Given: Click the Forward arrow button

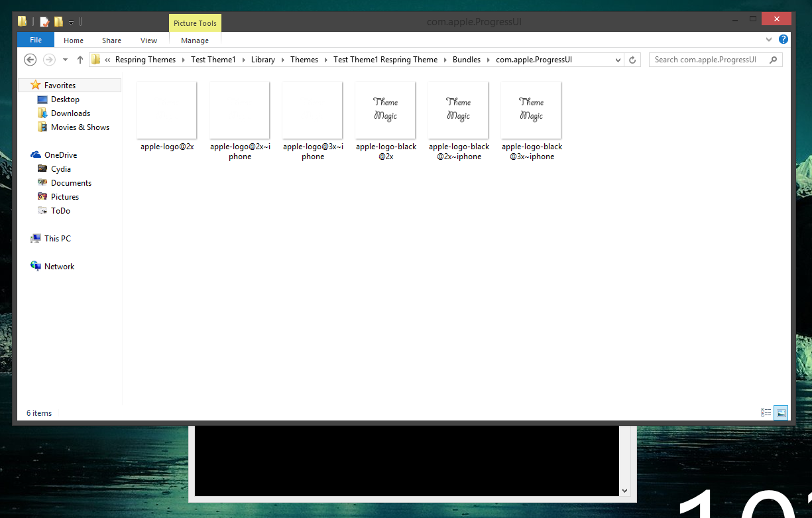Looking at the screenshot, I should pos(49,60).
